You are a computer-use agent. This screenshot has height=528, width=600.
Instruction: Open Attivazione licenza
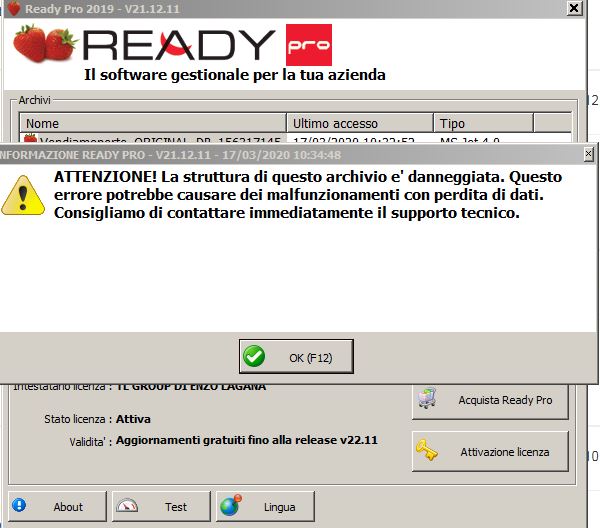[490, 451]
